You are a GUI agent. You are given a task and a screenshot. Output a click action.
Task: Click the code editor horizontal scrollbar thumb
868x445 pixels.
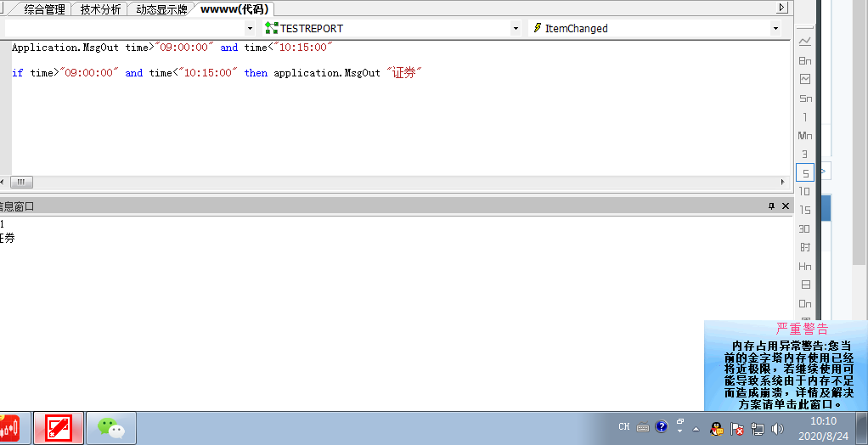tap(21, 182)
